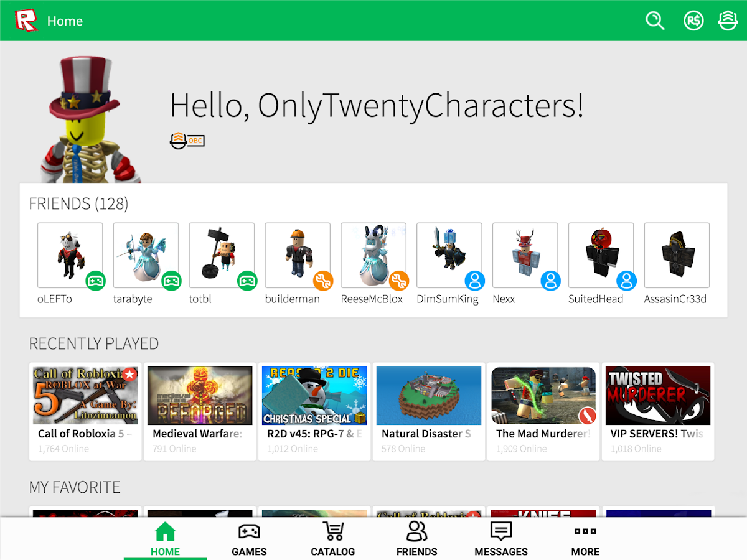747x560 pixels.
Task: Click the 'Hello, OnlyTwentyCharacters!' greeting
Action: click(x=377, y=105)
